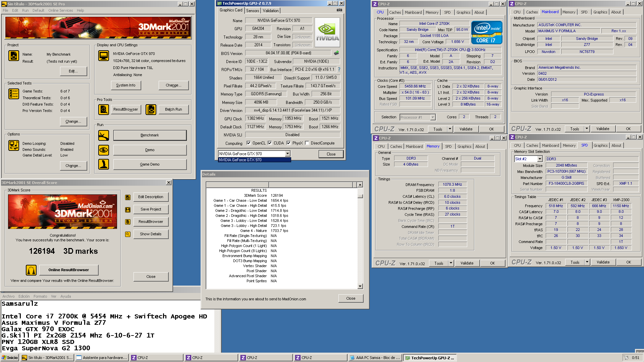This screenshot has width=644, height=362.
Task: Click the Game Demo joystick icon
Action: pyautogui.click(x=104, y=164)
